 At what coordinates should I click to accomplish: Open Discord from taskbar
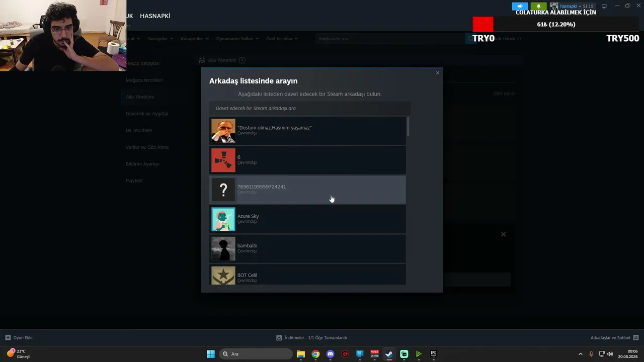click(x=330, y=354)
